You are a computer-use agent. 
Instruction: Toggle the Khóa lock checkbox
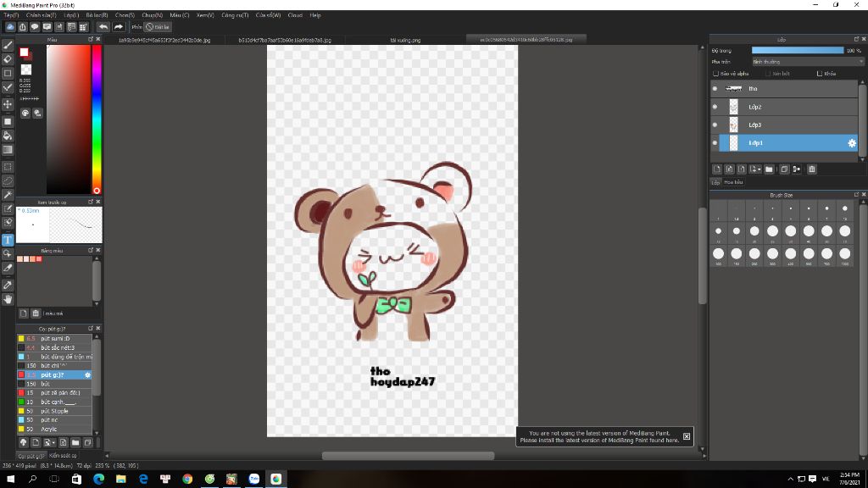coord(820,74)
